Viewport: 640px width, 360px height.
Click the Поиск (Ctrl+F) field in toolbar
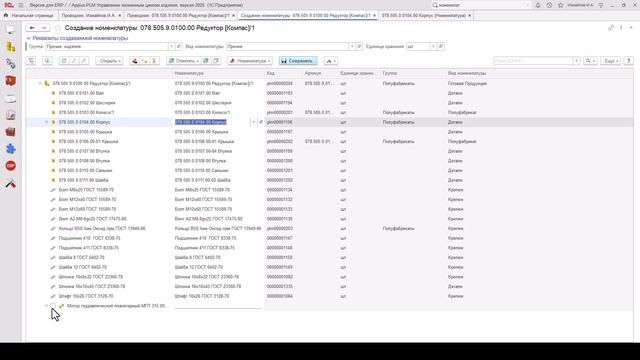pos(533,61)
